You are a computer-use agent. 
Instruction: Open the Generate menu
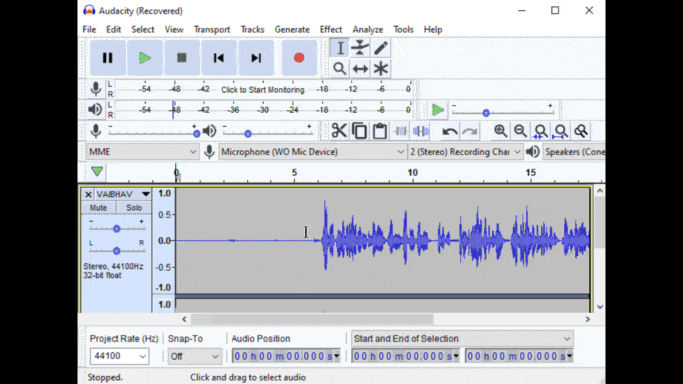(x=292, y=30)
